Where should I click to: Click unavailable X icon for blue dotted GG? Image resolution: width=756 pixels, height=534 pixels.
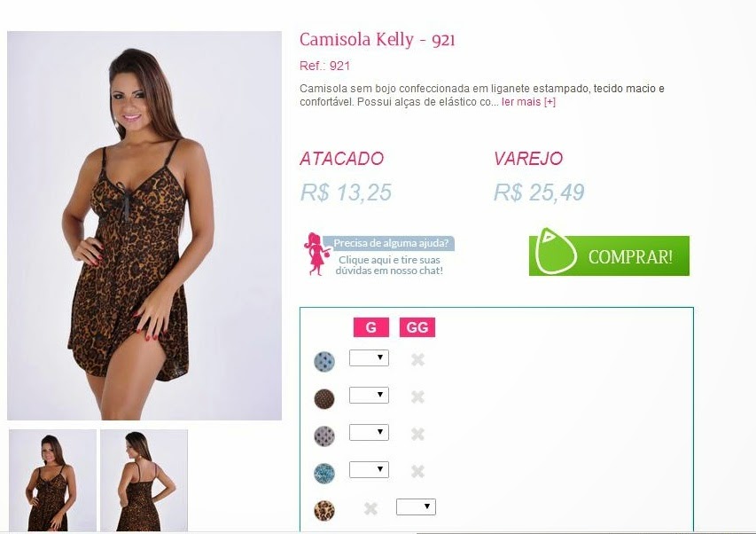click(x=417, y=359)
